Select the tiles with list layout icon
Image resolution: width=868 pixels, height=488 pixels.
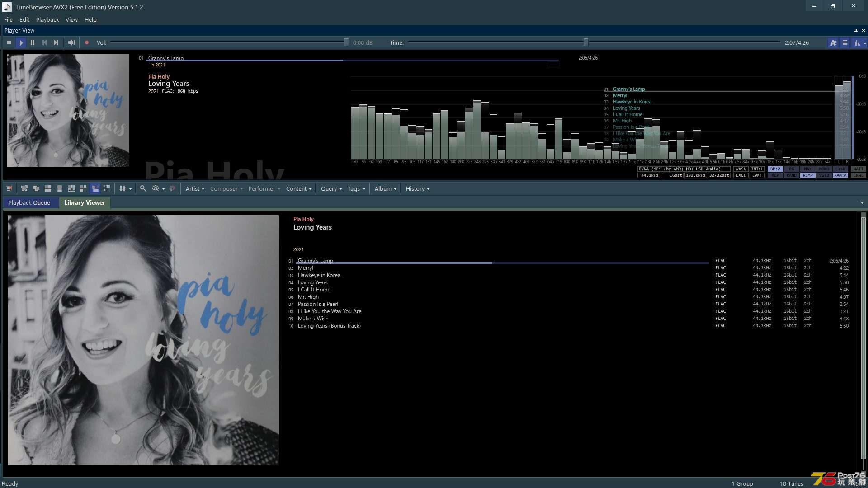[83, 188]
